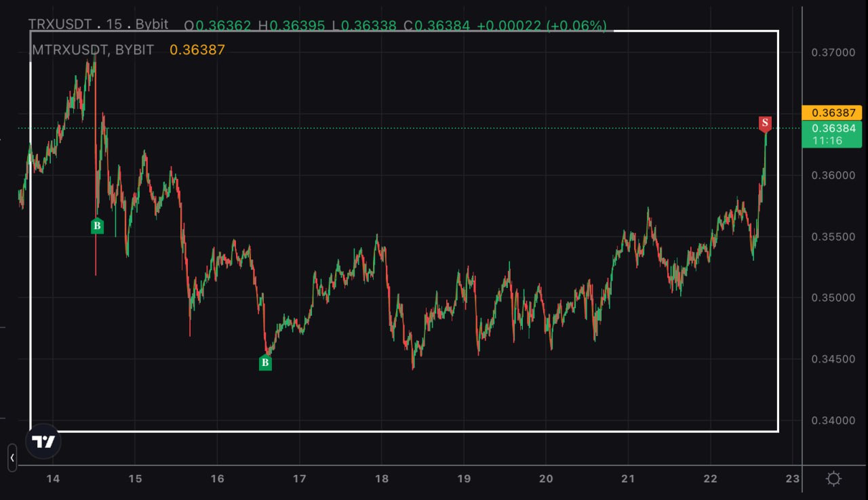
Task: Click the 0.37000 price scale label
Action: (832, 52)
